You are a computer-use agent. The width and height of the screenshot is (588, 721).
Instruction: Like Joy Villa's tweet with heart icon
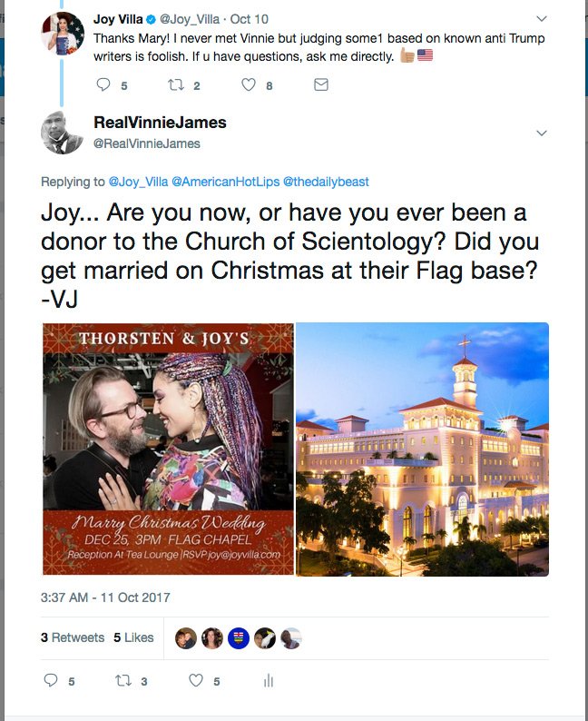click(249, 84)
